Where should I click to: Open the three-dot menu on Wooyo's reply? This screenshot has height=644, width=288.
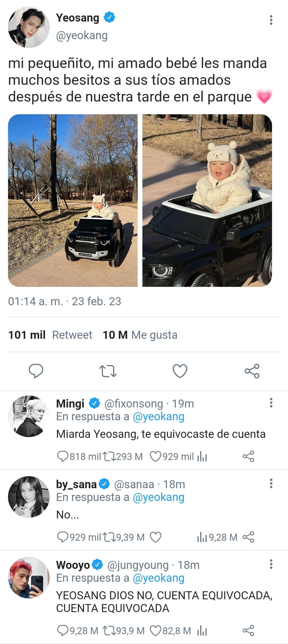(271, 564)
